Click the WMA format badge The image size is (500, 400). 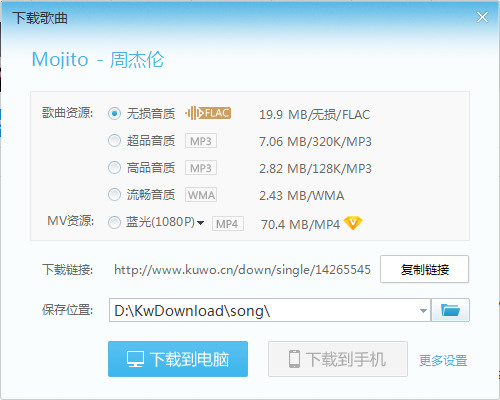201,195
